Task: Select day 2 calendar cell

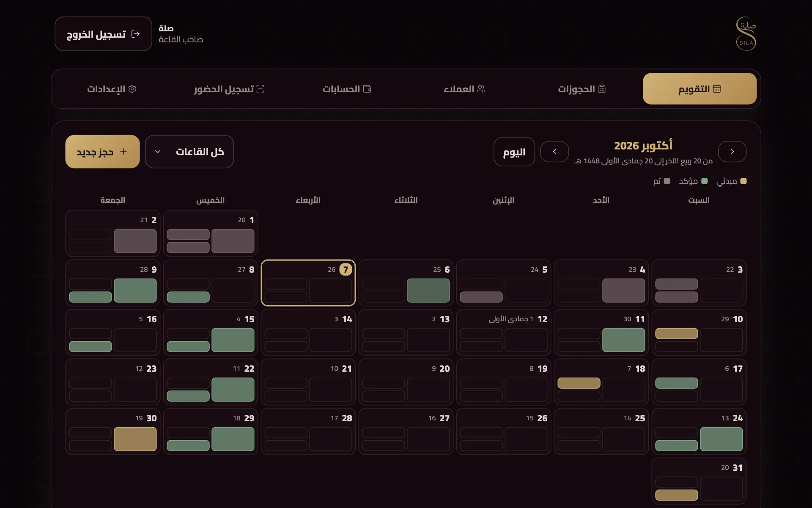Action: 113,233
